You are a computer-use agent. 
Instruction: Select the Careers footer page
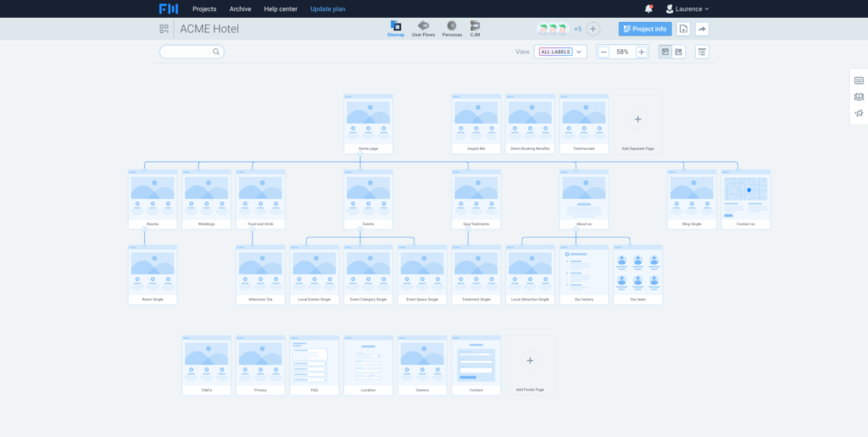pyautogui.click(x=422, y=365)
